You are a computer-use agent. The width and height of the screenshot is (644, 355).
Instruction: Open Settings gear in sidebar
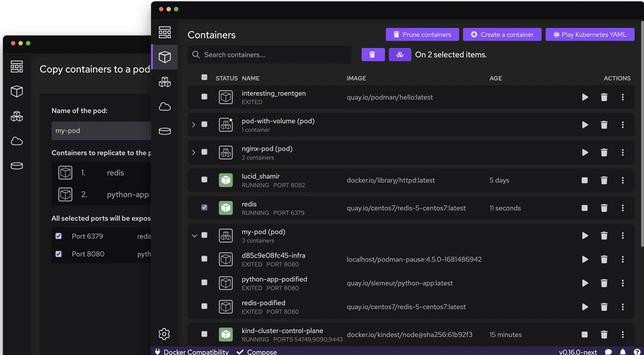(x=165, y=334)
